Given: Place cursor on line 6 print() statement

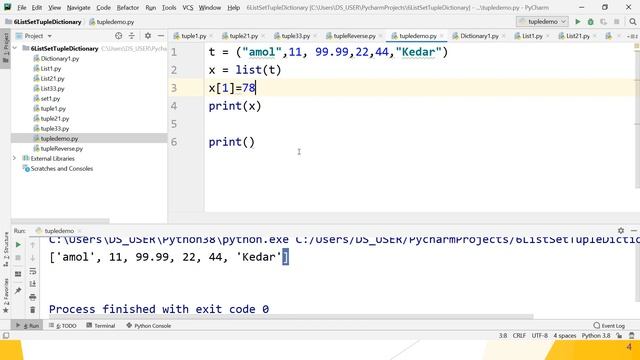Looking at the screenshot, I should pos(231,142).
